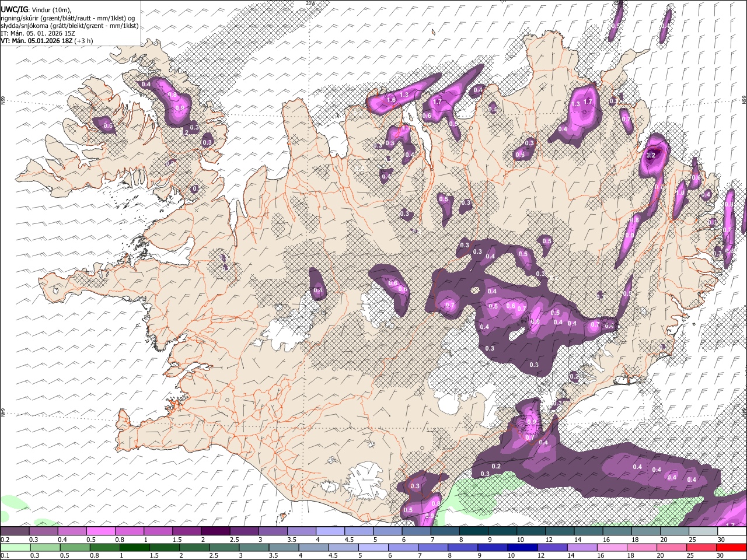The height and width of the screenshot is (560, 747).
Task: Click the 'rigning/skúrir (grænt/blátt/rautt' legend description line
Action: [68, 18]
